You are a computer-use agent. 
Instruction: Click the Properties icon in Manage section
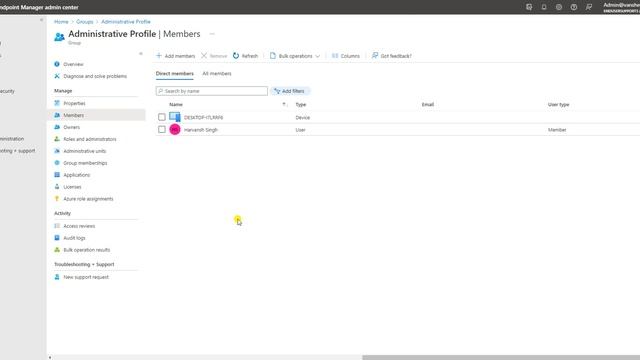[57, 103]
